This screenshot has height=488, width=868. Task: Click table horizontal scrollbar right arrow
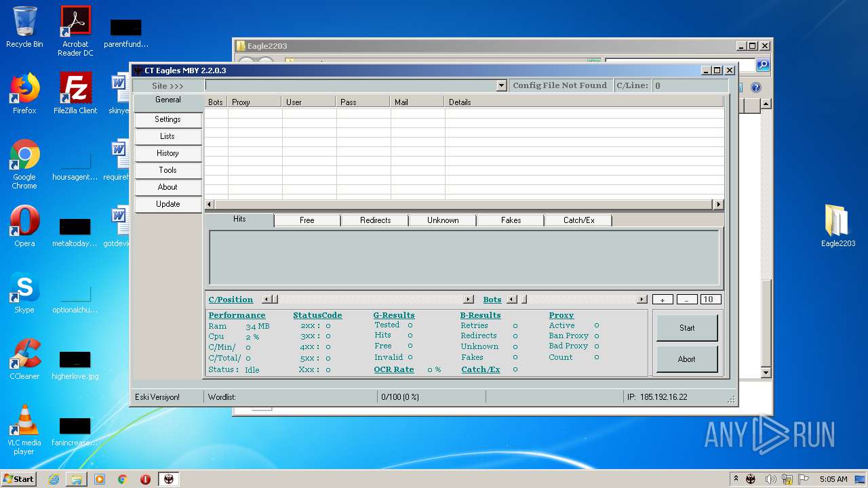tap(719, 204)
